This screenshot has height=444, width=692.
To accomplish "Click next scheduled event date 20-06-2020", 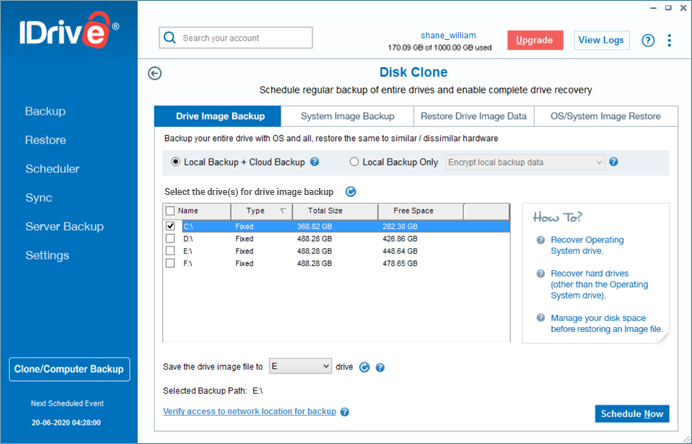I will pyautogui.click(x=66, y=423).
